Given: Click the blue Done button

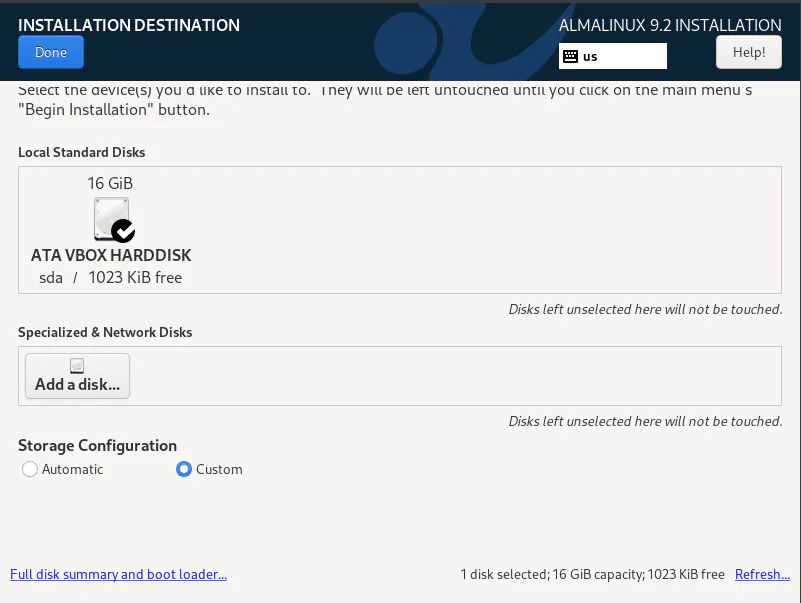Looking at the screenshot, I should click(51, 52).
